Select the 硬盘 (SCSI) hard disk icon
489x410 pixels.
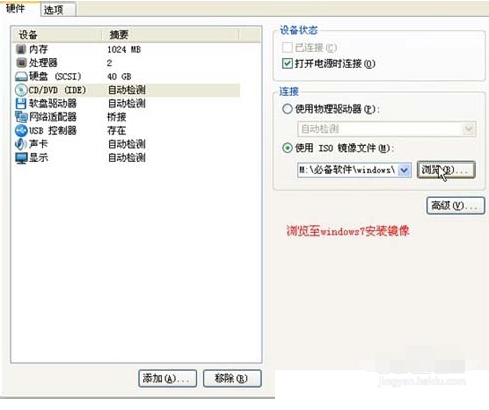coord(21,77)
